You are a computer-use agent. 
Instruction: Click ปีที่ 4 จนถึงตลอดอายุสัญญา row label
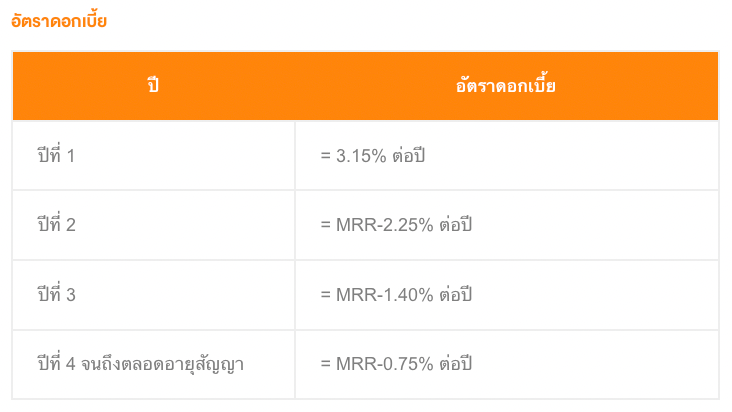click(x=141, y=363)
